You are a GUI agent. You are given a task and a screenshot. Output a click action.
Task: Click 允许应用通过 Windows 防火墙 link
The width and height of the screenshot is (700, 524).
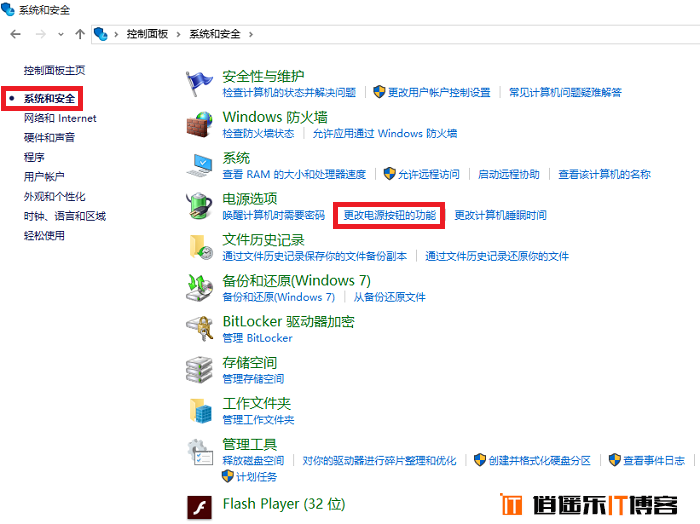click(385, 133)
